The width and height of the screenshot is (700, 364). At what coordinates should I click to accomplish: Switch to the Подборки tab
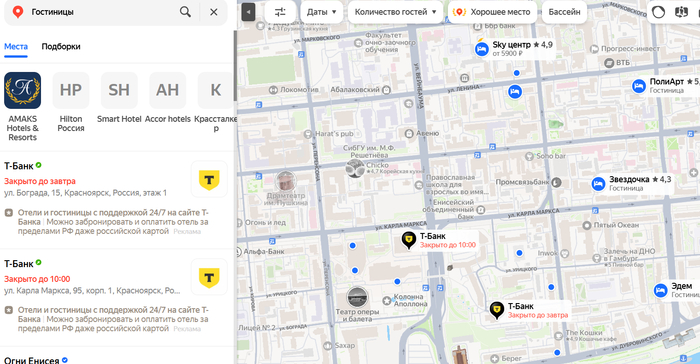pyautogui.click(x=61, y=46)
